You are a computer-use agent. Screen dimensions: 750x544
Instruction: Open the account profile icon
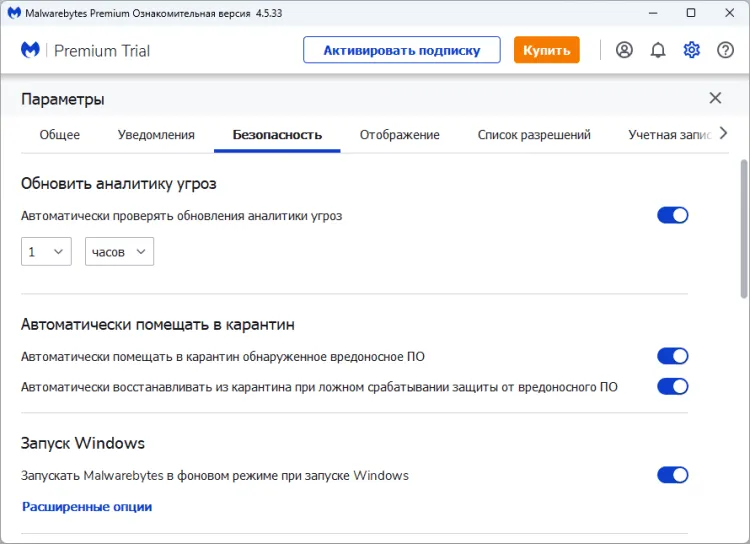point(624,50)
